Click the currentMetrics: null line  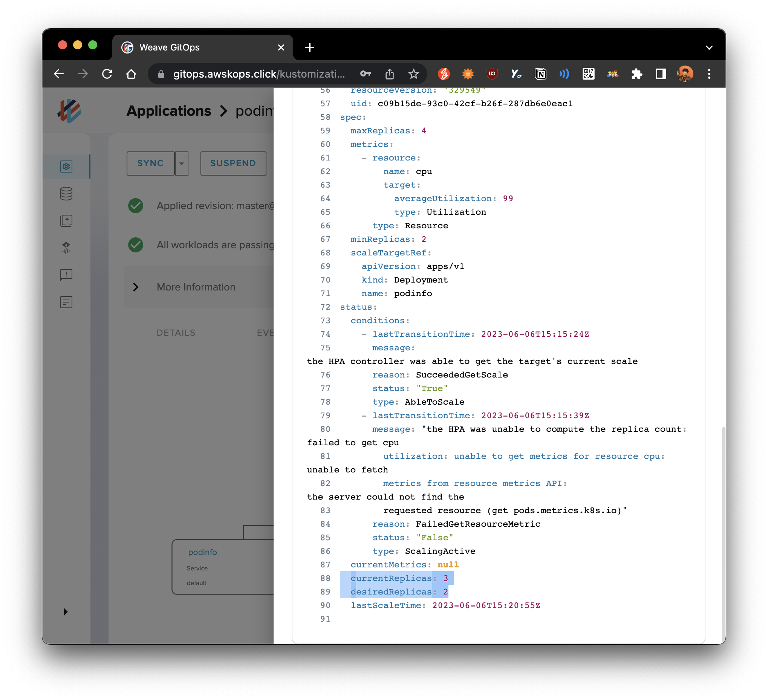(x=405, y=565)
